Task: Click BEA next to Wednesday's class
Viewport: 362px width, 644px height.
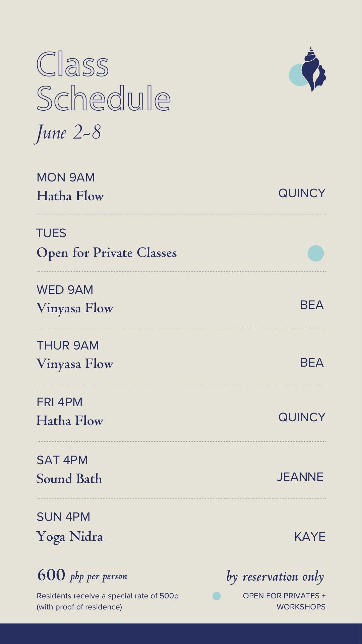Action: pyautogui.click(x=312, y=305)
